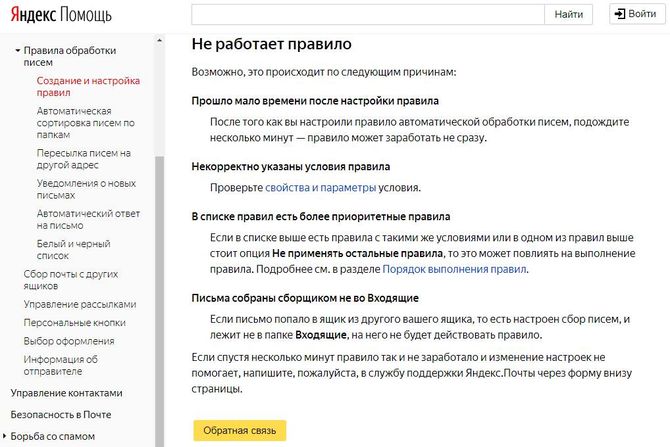Go to Уведомления о новых письмах
This screenshot has height=447, width=670.
[x=86, y=189]
